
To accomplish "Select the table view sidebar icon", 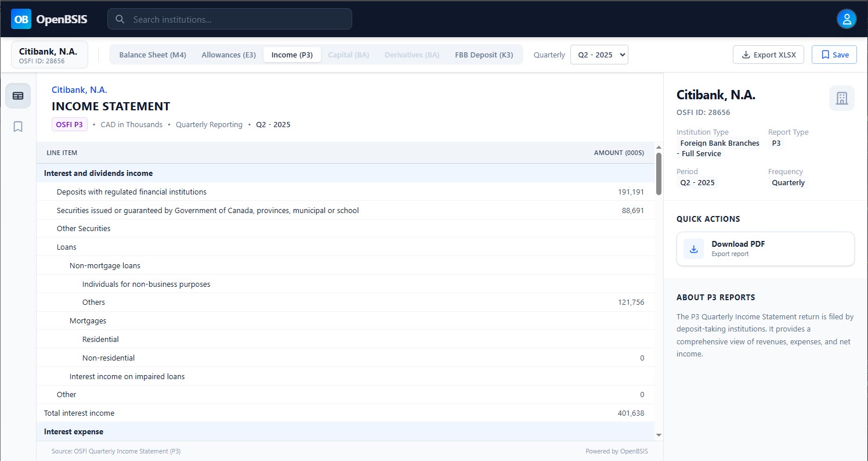I will tap(18, 96).
